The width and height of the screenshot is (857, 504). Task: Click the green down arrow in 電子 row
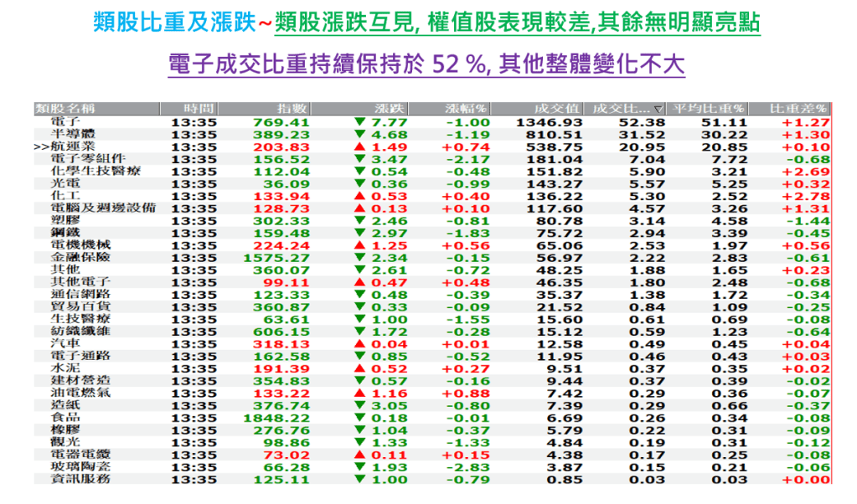[x=360, y=122]
